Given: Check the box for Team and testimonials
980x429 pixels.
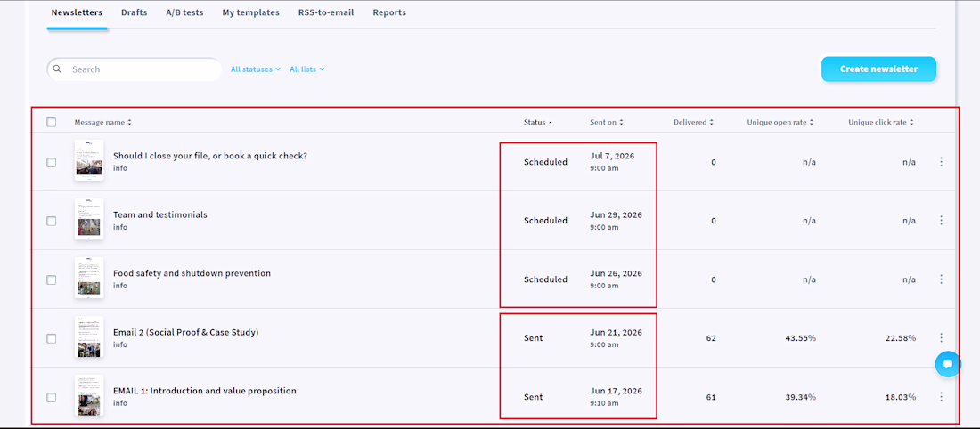Looking at the screenshot, I should (52, 221).
